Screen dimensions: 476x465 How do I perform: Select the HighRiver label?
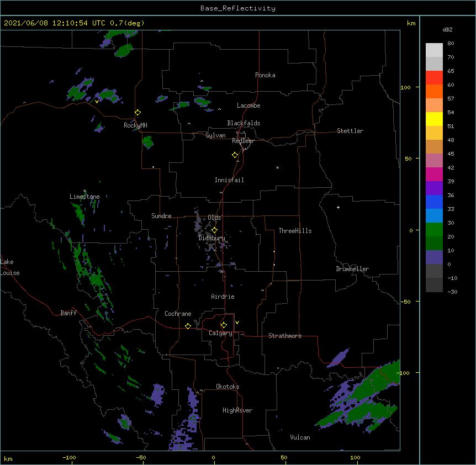[237, 410]
